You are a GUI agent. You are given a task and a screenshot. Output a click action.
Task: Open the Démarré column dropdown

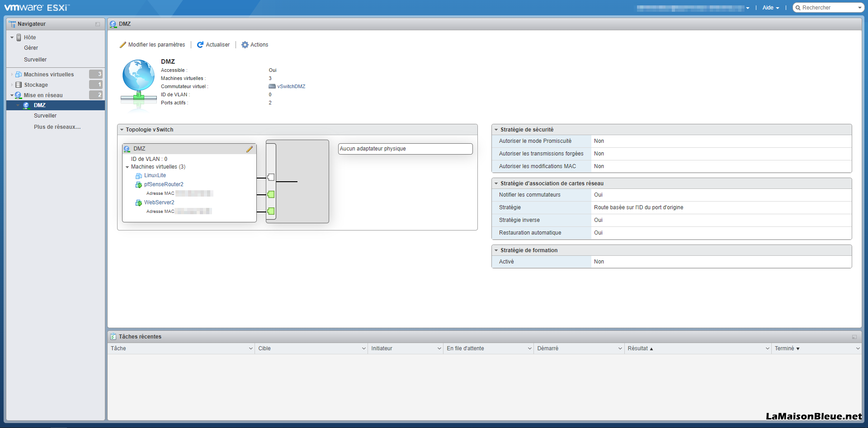[620, 348]
